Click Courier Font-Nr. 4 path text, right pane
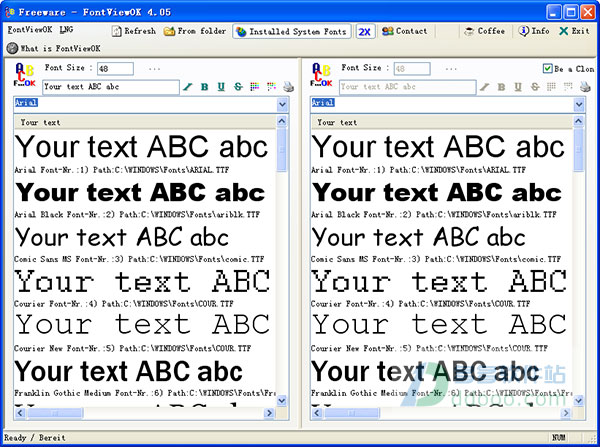The width and height of the screenshot is (600, 447). (420, 304)
